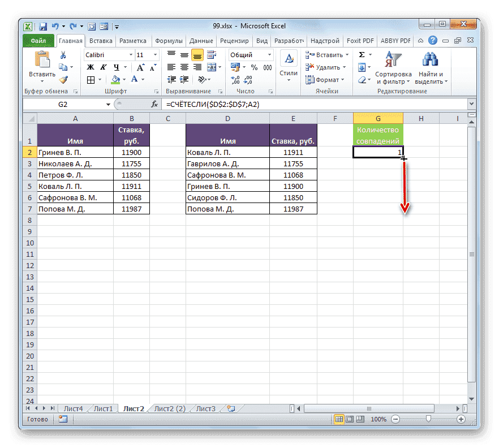Select the Лист3 sheet tab

click(205, 408)
